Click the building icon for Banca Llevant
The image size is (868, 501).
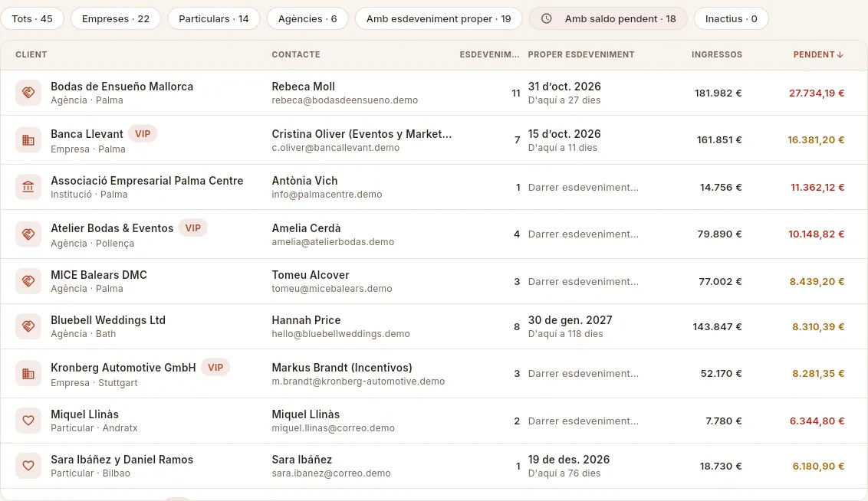[x=28, y=140]
